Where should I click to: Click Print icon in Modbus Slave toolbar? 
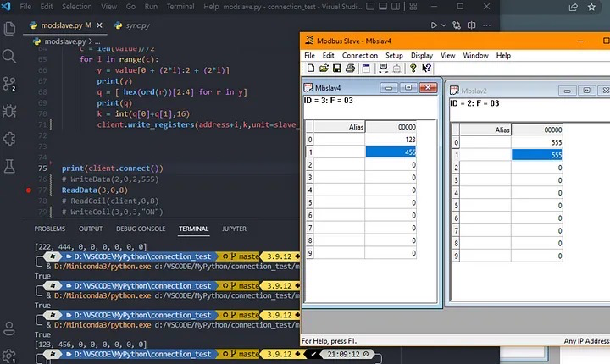(x=350, y=69)
